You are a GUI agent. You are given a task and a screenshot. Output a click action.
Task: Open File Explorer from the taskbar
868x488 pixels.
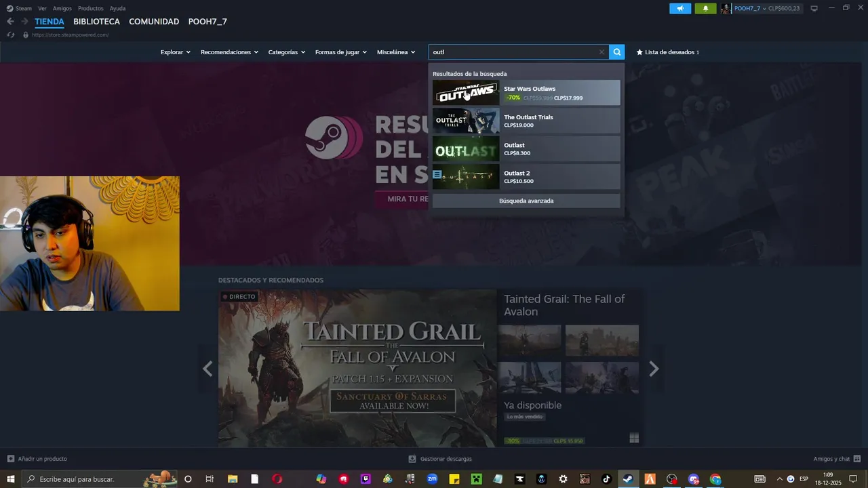(233, 479)
